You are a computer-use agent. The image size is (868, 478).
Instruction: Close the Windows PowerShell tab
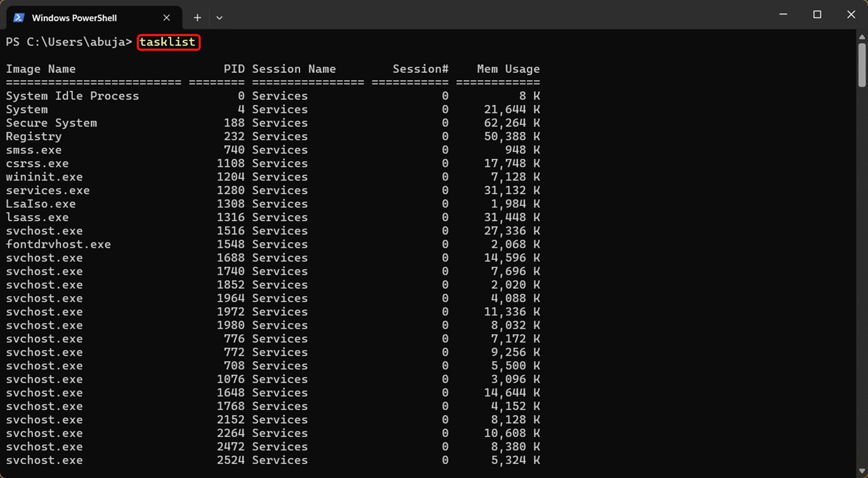(x=167, y=17)
